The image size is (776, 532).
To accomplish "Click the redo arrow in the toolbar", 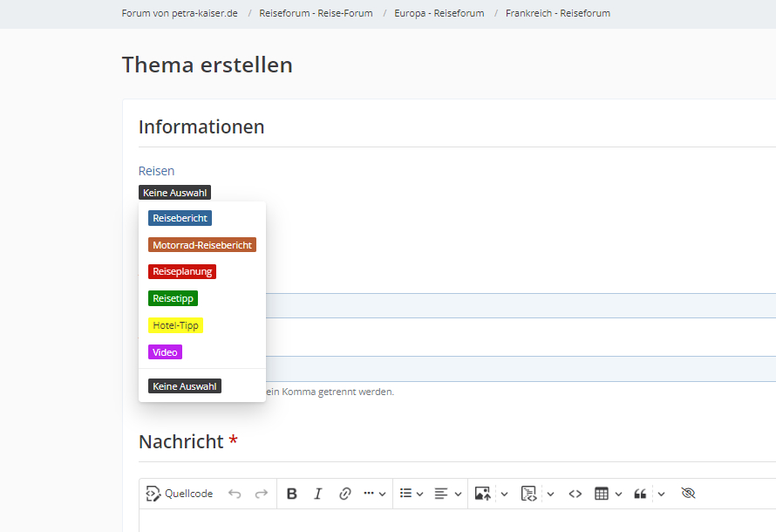I will coord(261,494).
